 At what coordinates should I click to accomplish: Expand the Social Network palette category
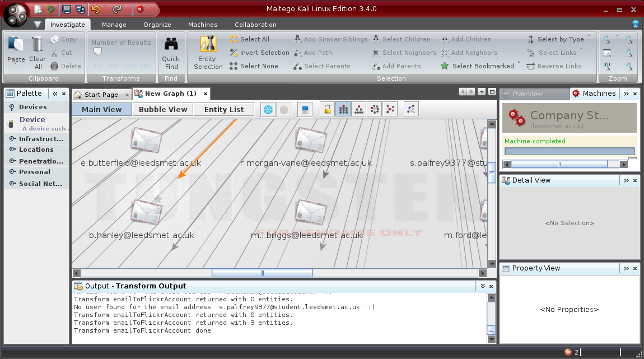[36, 184]
